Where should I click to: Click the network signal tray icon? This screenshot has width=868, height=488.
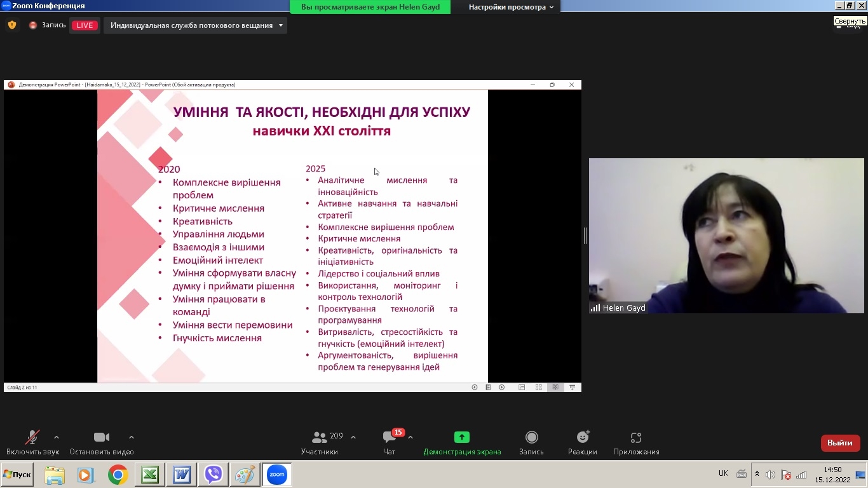[x=801, y=475]
